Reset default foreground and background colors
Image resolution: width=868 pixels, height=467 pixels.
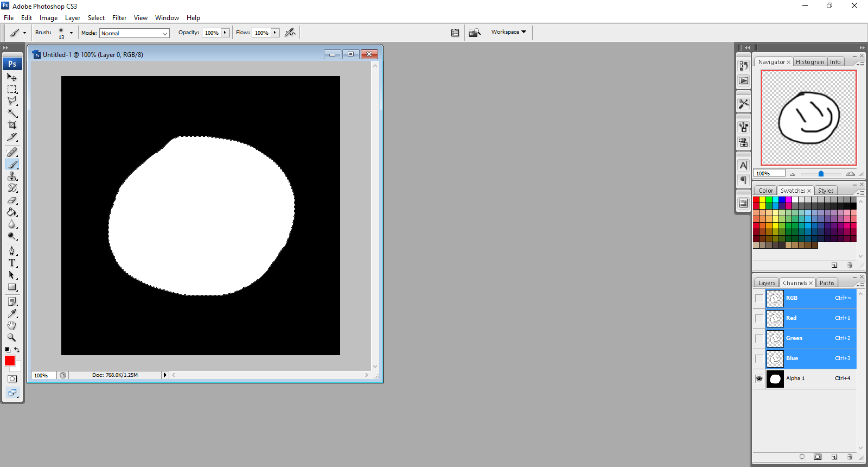7,349
